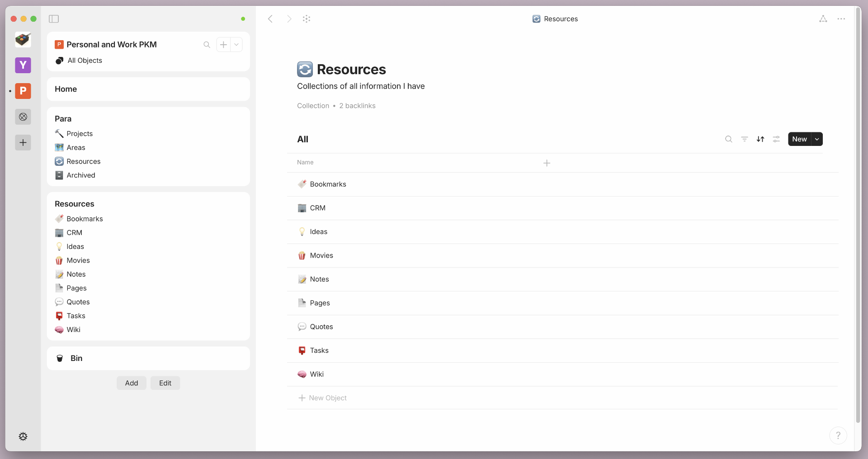
Task: Open Wiki in sidebar Resources list
Action: click(73, 330)
